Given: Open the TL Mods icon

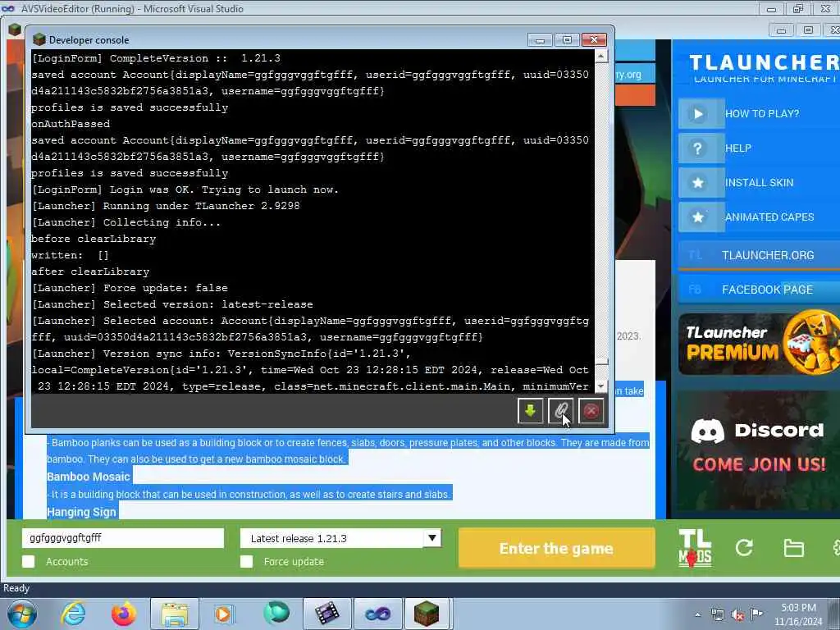Looking at the screenshot, I should 695,548.
